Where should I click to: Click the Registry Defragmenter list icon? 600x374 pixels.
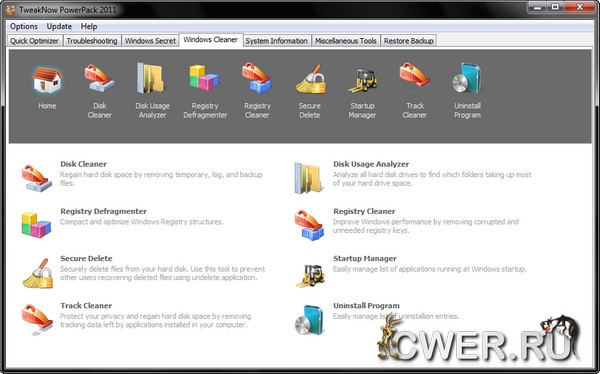tap(36, 225)
